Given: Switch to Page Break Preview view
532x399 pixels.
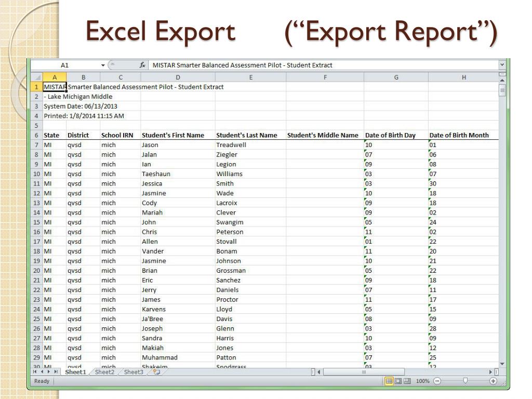Looking at the screenshot, I should (x=407, y=381).
